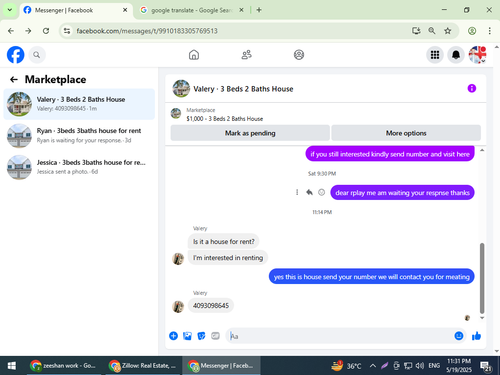This screenshot has height=375, width=500.
Task: Click the chat scrollbar thumb
Action: [482, 278]
